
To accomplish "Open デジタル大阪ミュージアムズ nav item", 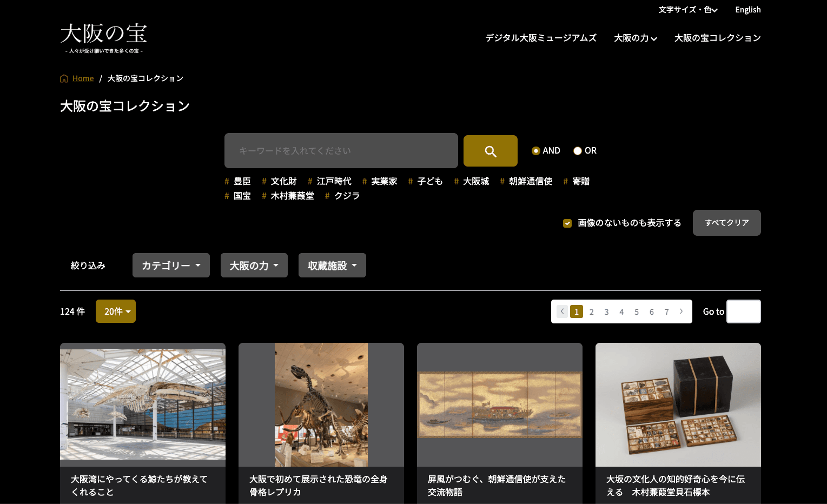I will click(x=541, y=38).
